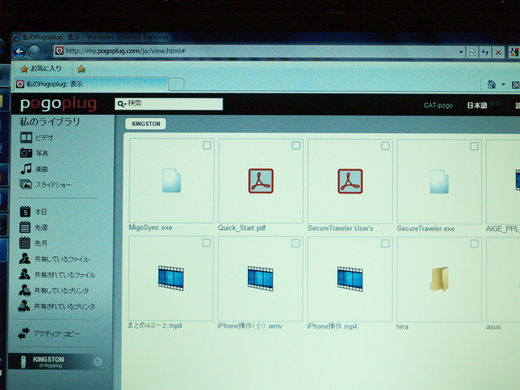Open 共有されているファイル sidebar entry
520x390 pixels.
point(57,275)
